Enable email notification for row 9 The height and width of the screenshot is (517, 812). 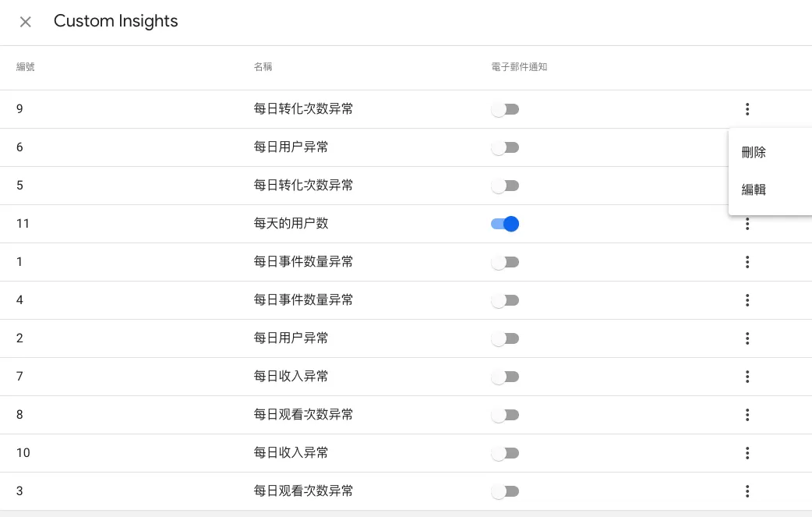point(505,109)
